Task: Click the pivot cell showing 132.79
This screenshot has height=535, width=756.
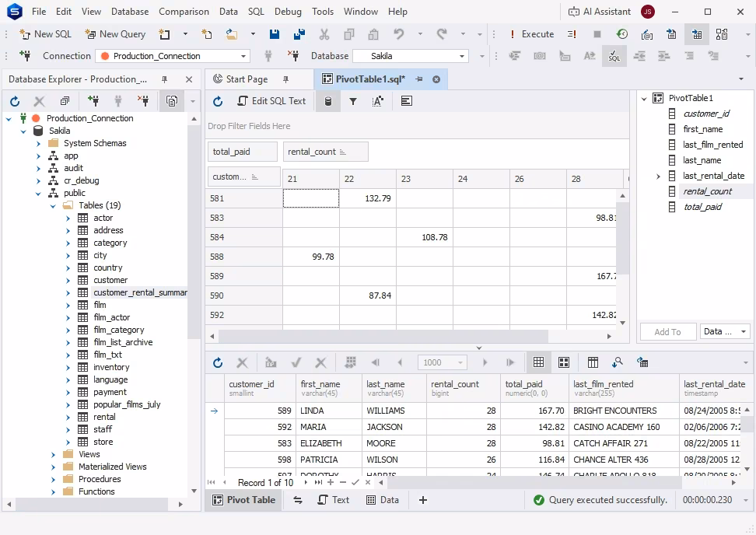Action: 368,198
